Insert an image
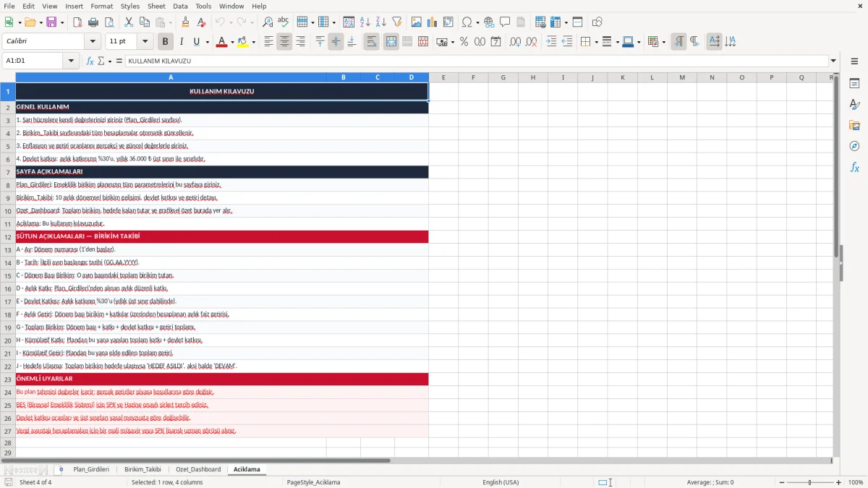 pyautogui.click(x=417, y=22)
